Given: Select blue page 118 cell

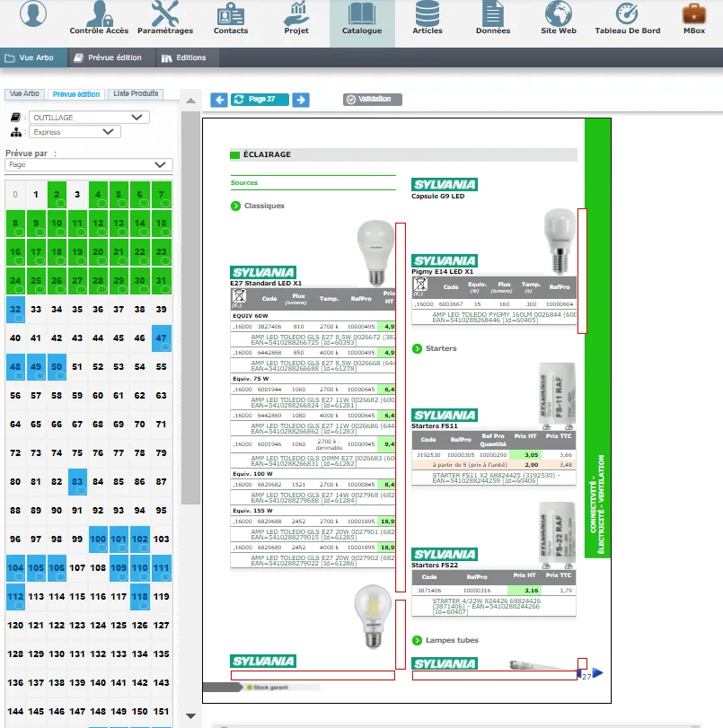Looking at the screenshot, I should [139, 597].
